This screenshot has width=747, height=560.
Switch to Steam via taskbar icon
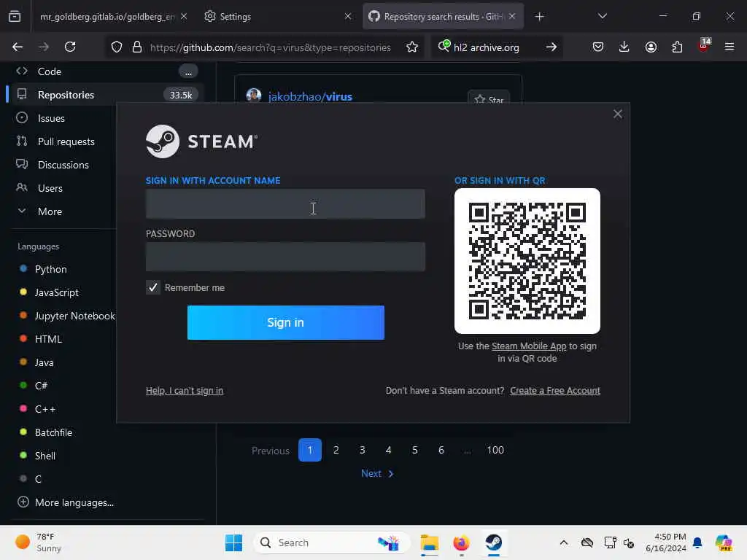click(494, 542)
